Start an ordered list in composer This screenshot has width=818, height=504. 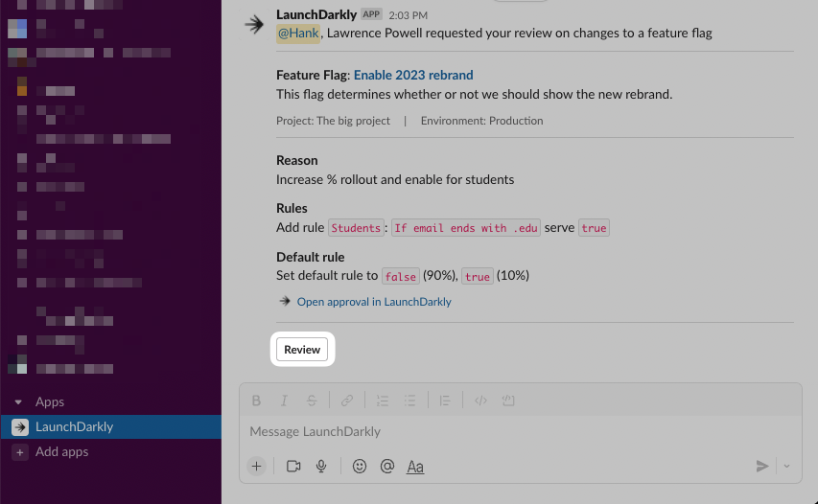coord(383,401)
